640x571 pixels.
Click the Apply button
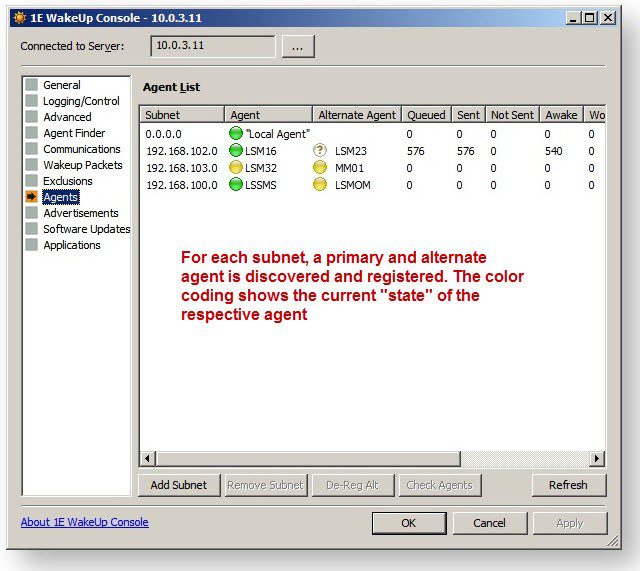click(x=570, y=523)
